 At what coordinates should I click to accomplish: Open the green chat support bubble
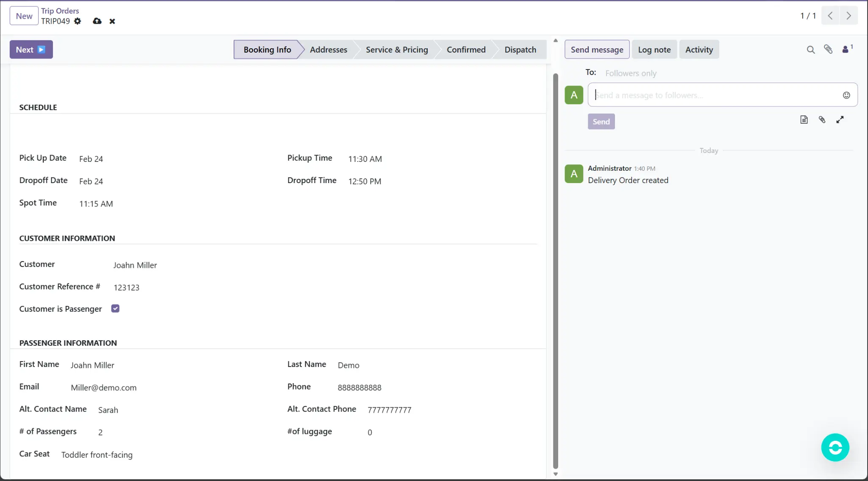coord(835,447)
